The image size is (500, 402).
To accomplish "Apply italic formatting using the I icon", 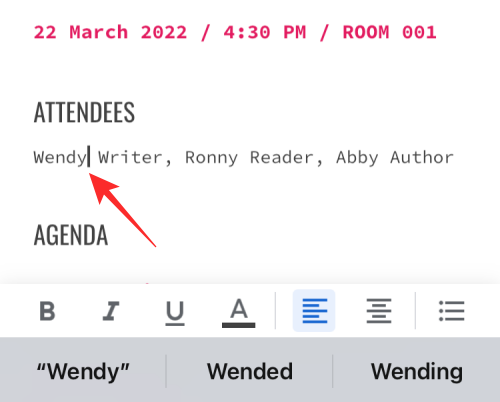I will pyautogui.click(x=111, y=311).
